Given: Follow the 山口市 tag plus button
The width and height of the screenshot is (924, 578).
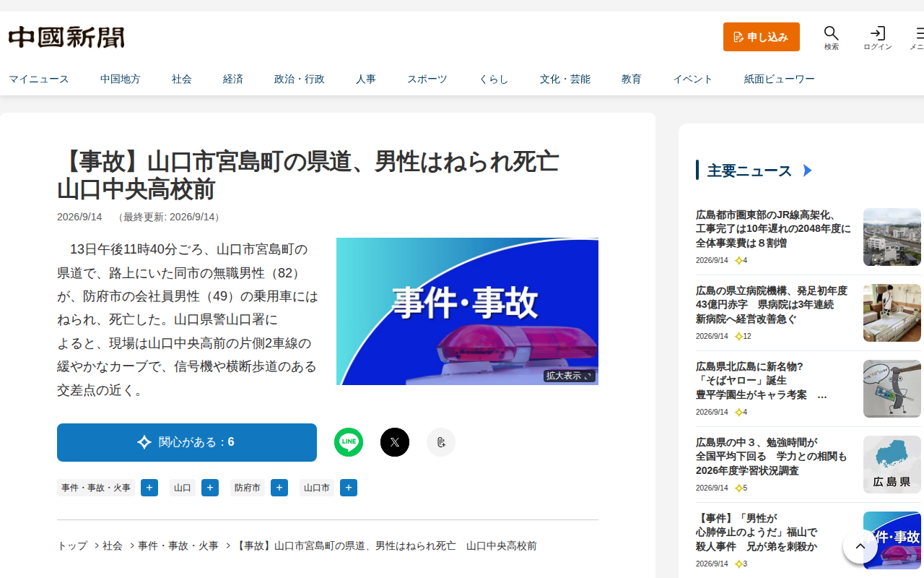Looking at the screenshot, I should pos(349,488).
